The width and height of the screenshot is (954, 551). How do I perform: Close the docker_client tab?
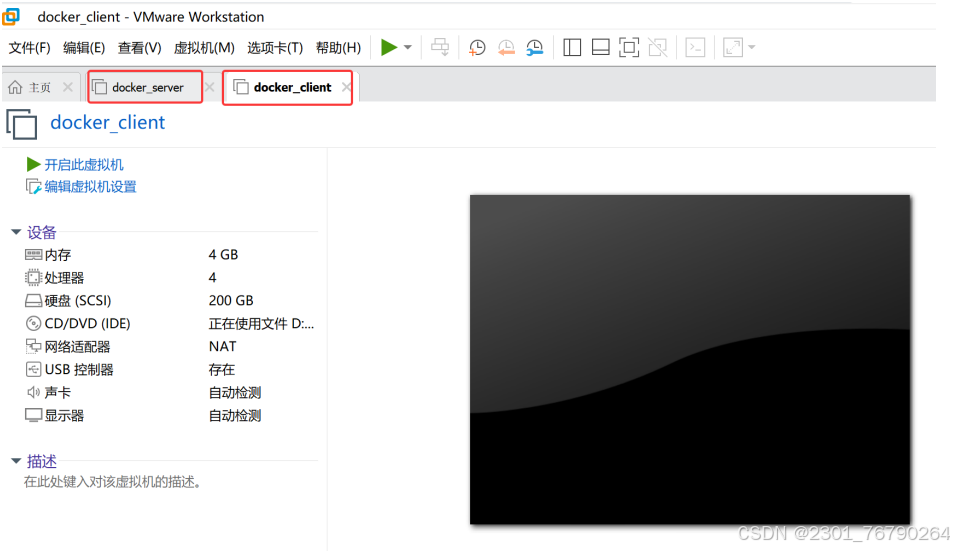[x=346, y=87]
